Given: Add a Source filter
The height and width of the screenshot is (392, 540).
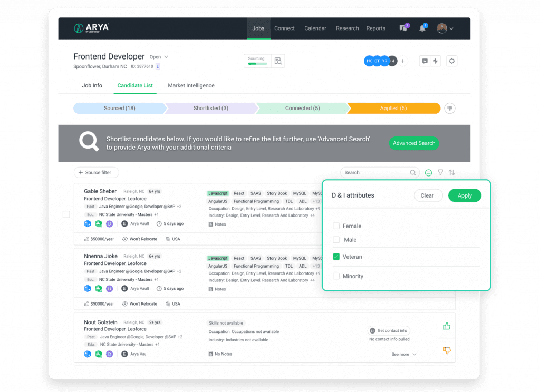Looking at the screenshot, I should (96, 172).
